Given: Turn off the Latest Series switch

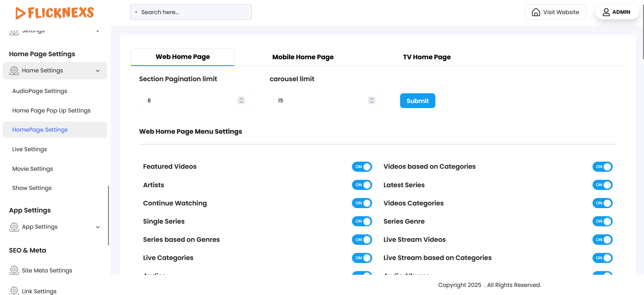Looking at the screenshot, I should tap(602, 185).
